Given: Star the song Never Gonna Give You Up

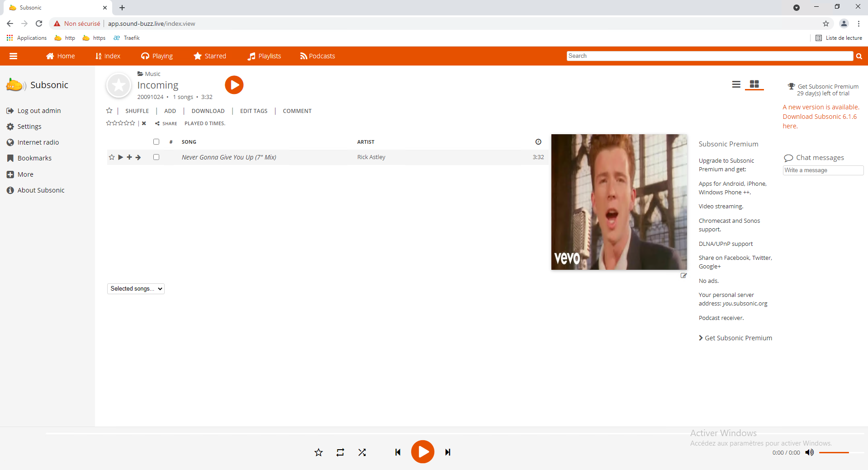Looking at the screenshot, I should pyautogui.click(x=112, y=157).
